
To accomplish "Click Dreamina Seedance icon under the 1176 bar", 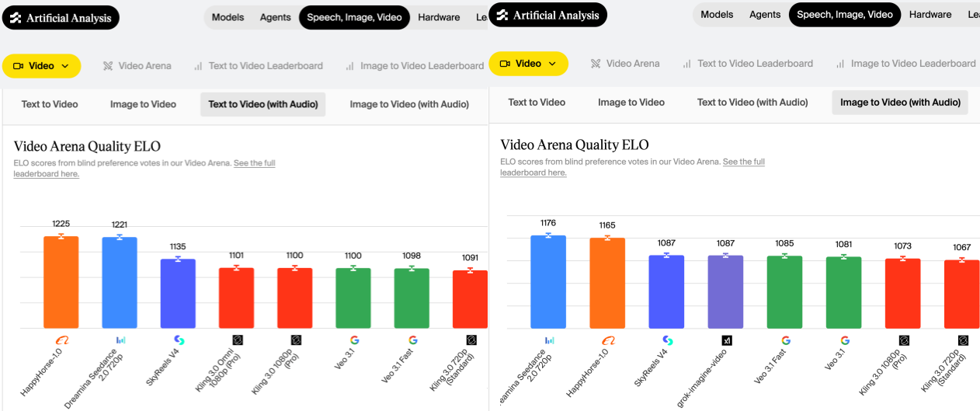I will click(549, 340).
